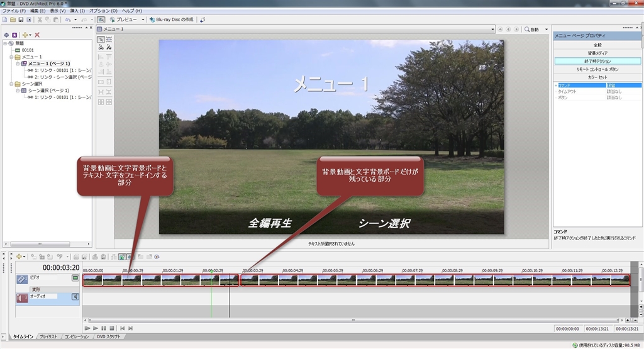Open the 表示 (V) menu
Viewport: 644px width, 349px height.
click(58, 11)
